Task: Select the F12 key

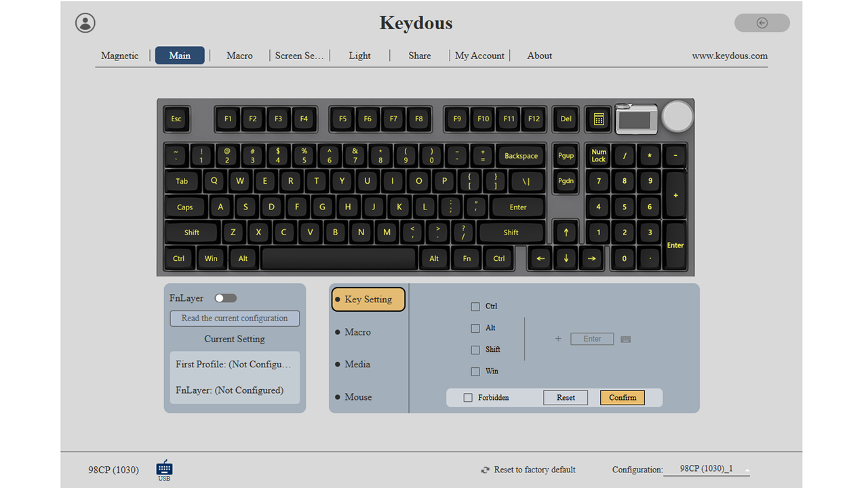Action: click(534, 119)
